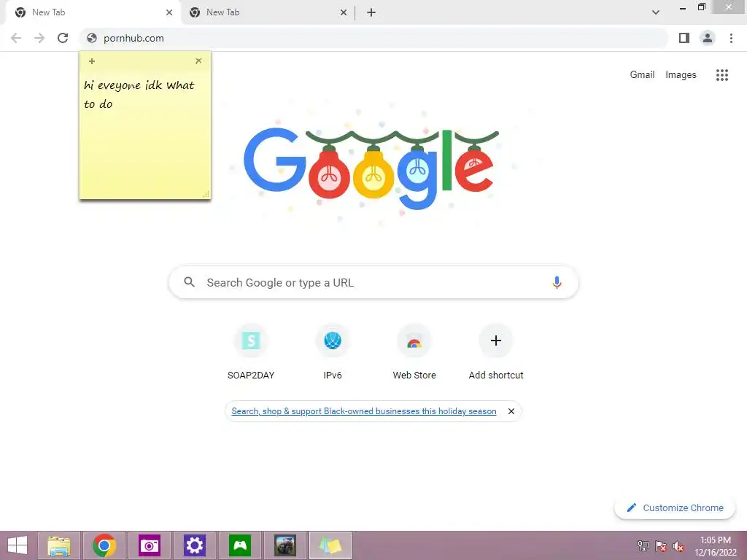Image resolution: width=747 pixels, height=560 pixels.
Task: Reload the current page
Action: tap(63, 38)
